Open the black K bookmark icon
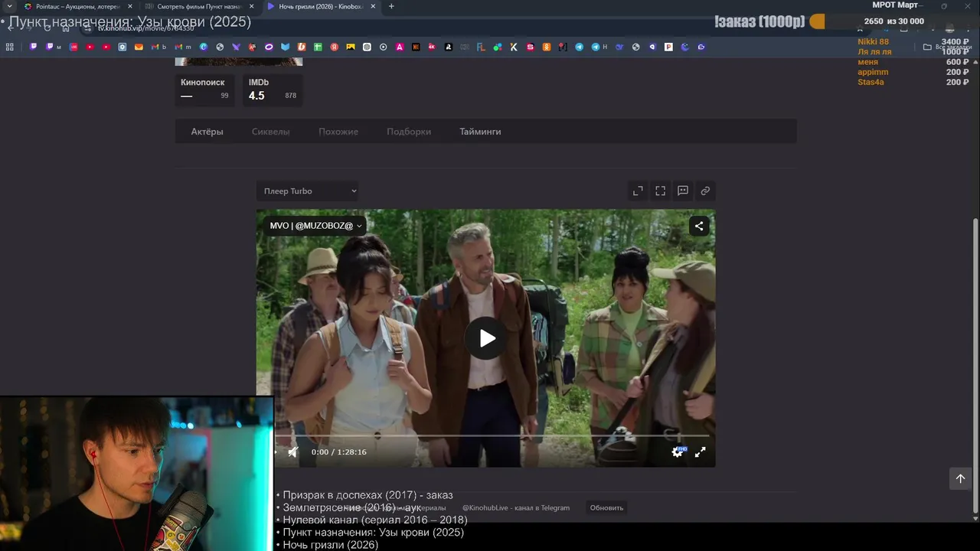Image resolution: width=980 pixels, height=551 pixels. click(514, 47)
